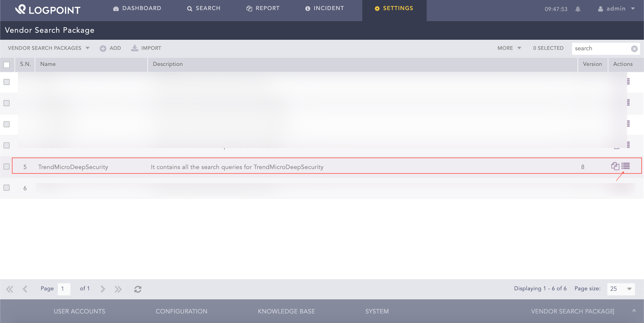Open the queries list icon for TrendMicroDeepSecurity
The height and width of the screenshot is (323, 644).
coord(626,166)
